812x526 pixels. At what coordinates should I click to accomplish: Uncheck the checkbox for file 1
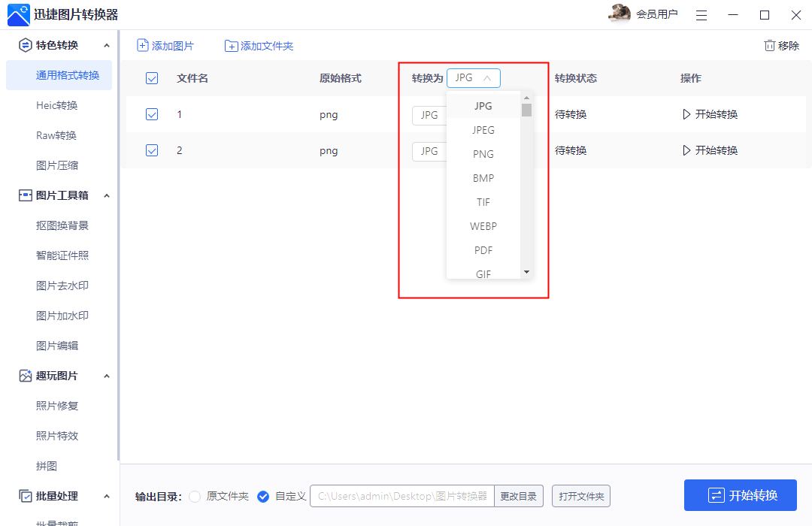point(152,114)
